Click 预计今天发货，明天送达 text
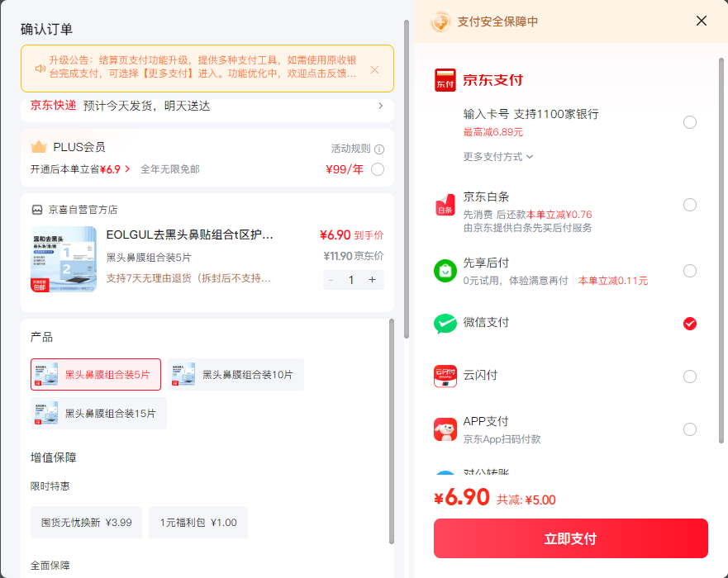This screenshot has width=728, height=578. click(x=147, y=106)
